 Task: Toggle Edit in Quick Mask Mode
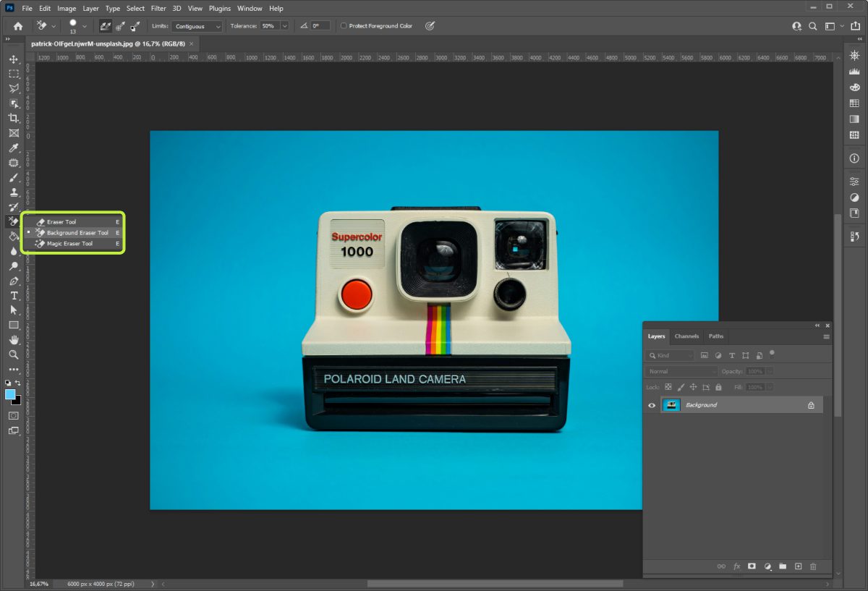point(14,416)
